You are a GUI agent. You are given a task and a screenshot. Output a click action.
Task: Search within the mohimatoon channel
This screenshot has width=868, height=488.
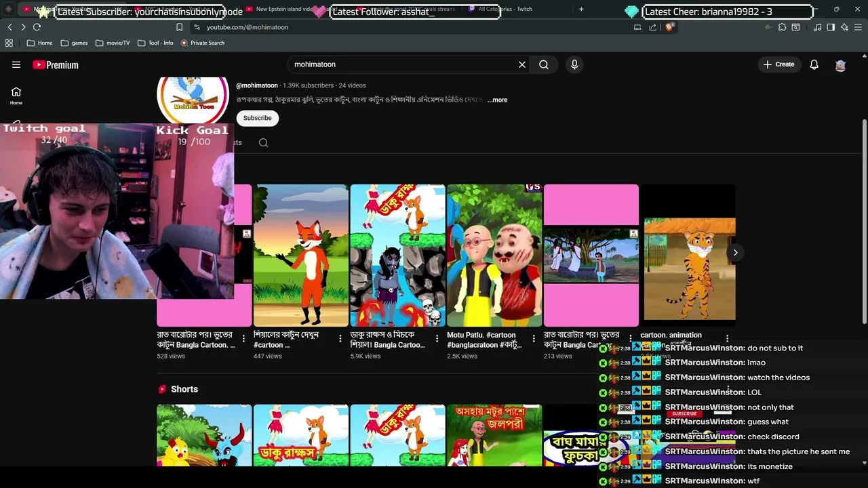[x=264, y=142]
